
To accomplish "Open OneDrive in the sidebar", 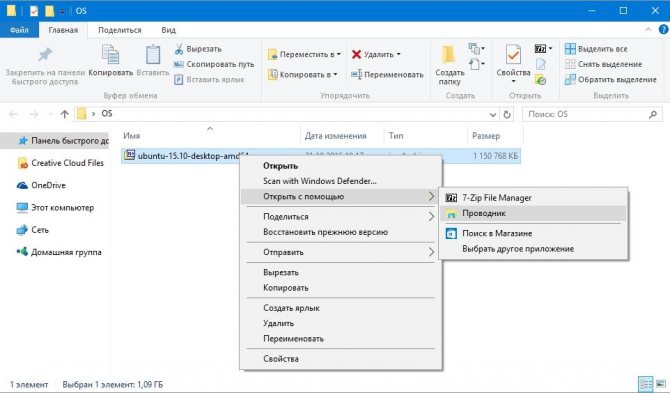I will click(x=41, y=185).
